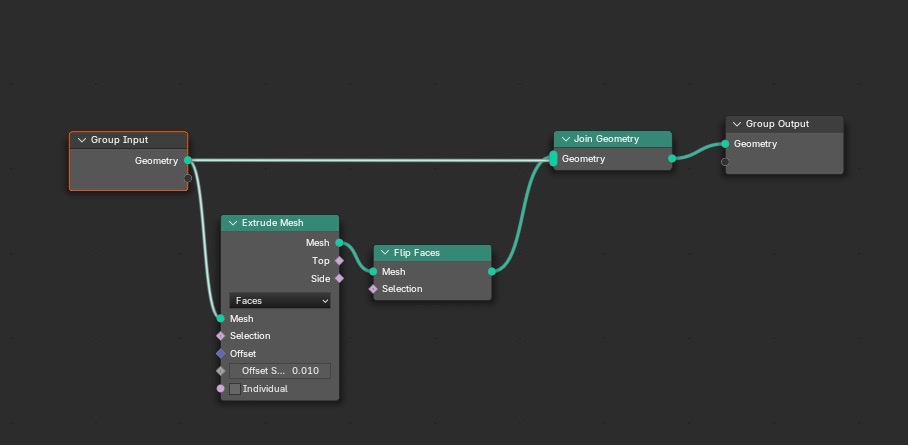Click the Offset label in Extrude Mesh
Viewport: 908px width, 445px height.
click(x=243, y=353)
